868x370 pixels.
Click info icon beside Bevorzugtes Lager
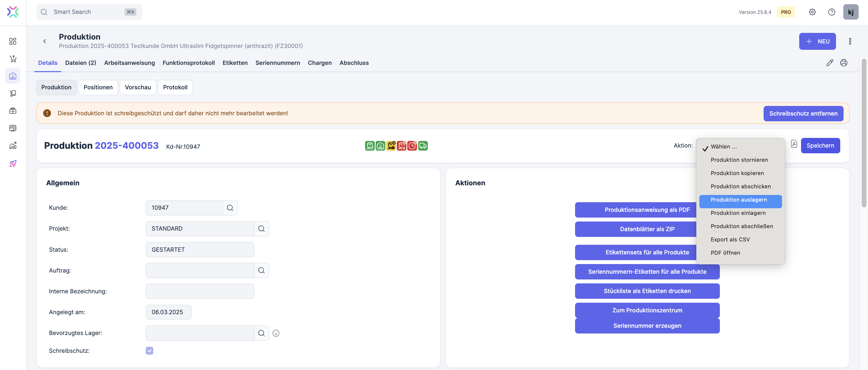pos(276,333)
